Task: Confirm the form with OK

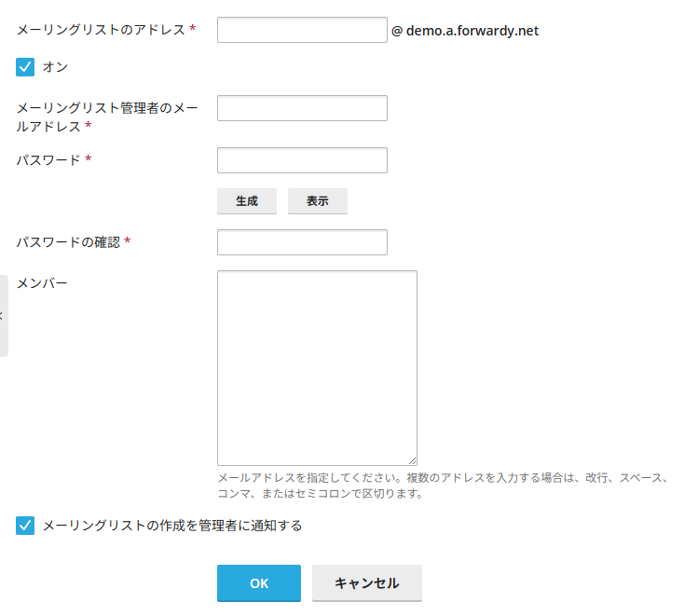Action: pos(259,583)
